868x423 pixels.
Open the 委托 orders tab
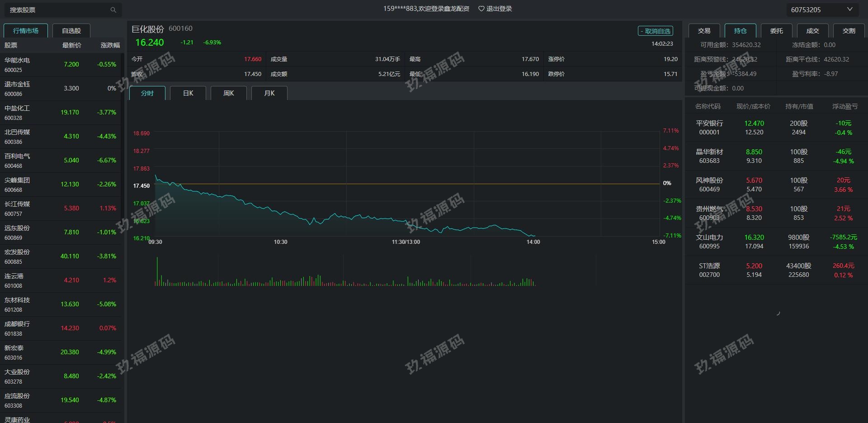pos(776,31)
